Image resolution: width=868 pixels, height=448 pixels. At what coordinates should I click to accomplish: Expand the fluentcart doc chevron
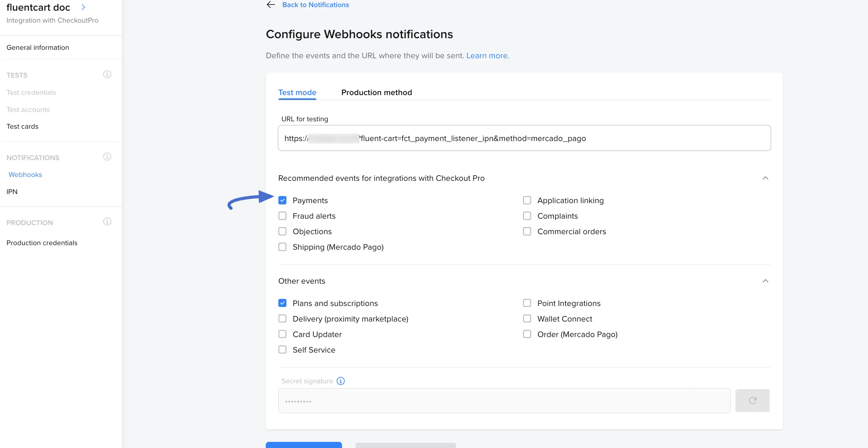point(83,7)
